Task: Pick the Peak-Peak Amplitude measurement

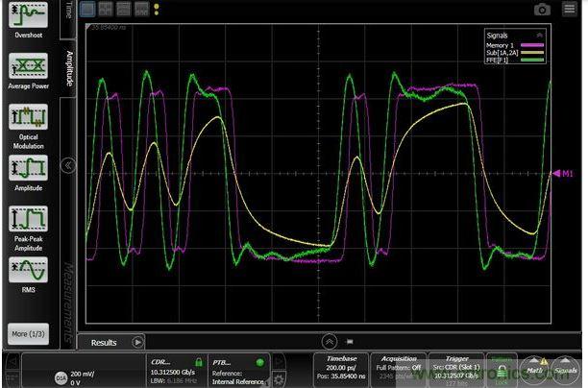Action: coord(28,221)
